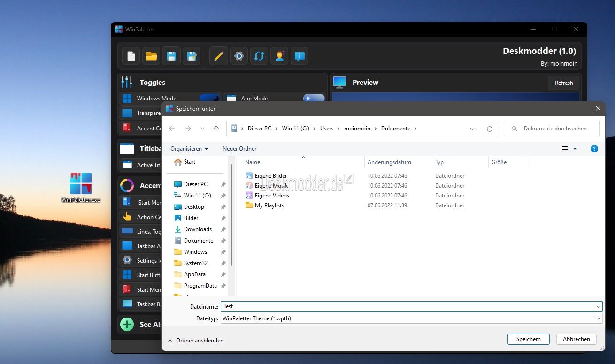
Task: Unpin Dieser PC from quick access
Action: [x=223, y=184]
